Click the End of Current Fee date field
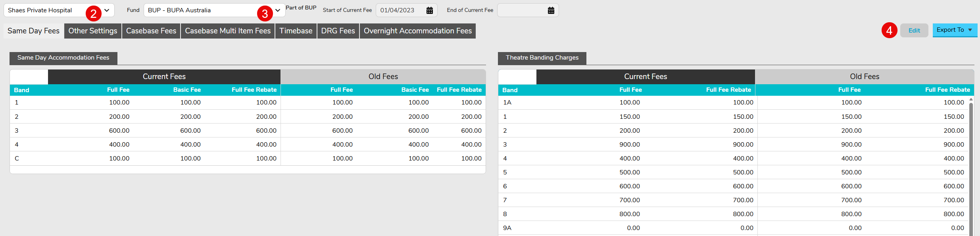980x236 pixels. (x=521, y=10)
